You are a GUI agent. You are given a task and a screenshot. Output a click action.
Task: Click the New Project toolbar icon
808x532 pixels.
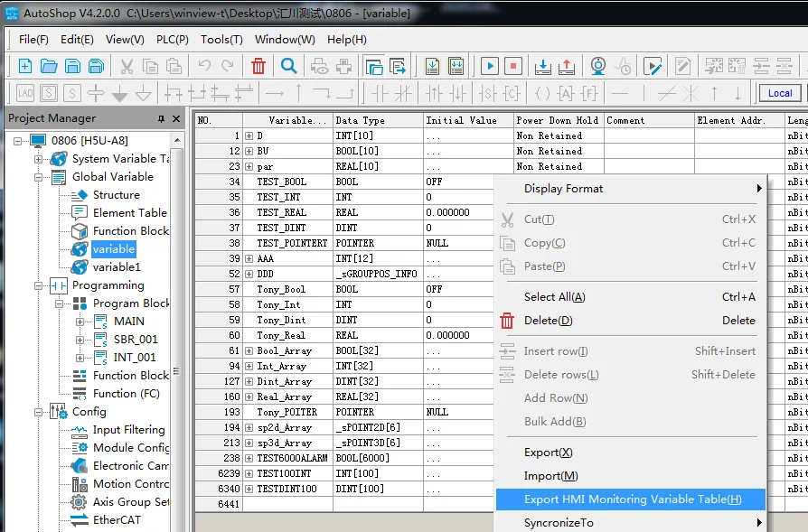tap(24, 66)
